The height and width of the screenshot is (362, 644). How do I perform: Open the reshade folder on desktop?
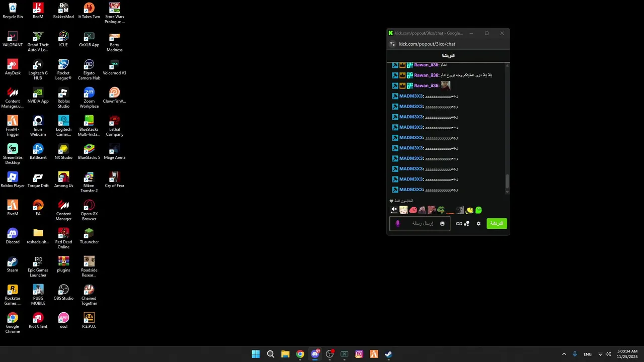[x=38, y=236]
